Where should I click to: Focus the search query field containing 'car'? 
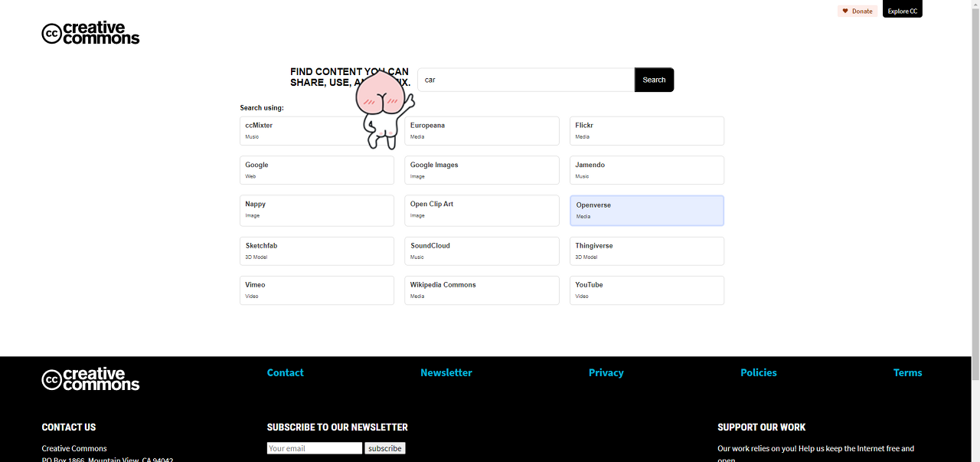coord(526,80)
